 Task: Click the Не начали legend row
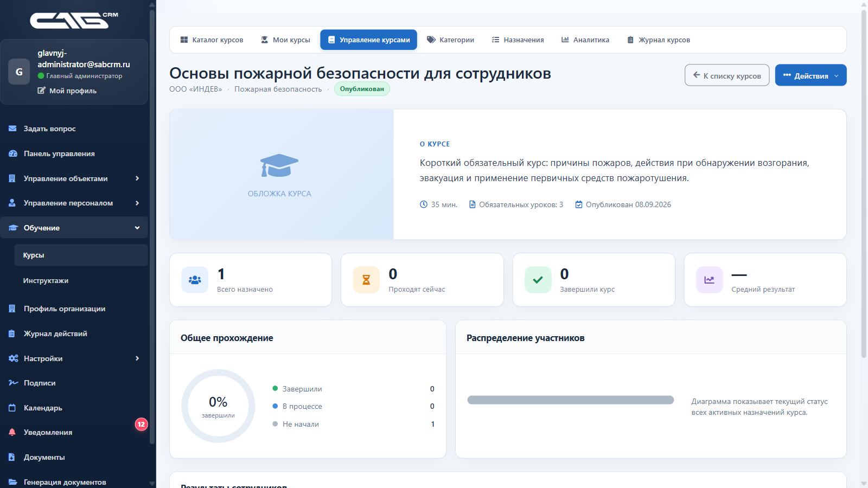tap(353, 424)
